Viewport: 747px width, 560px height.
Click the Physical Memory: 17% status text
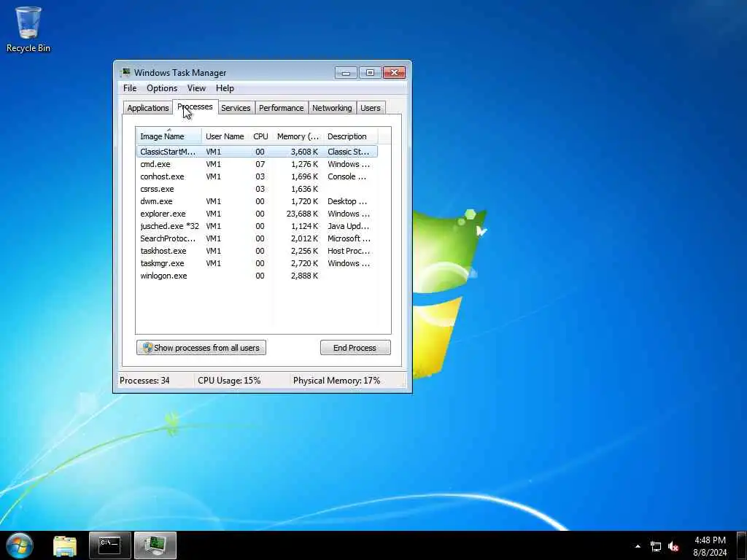pos(336,381)
